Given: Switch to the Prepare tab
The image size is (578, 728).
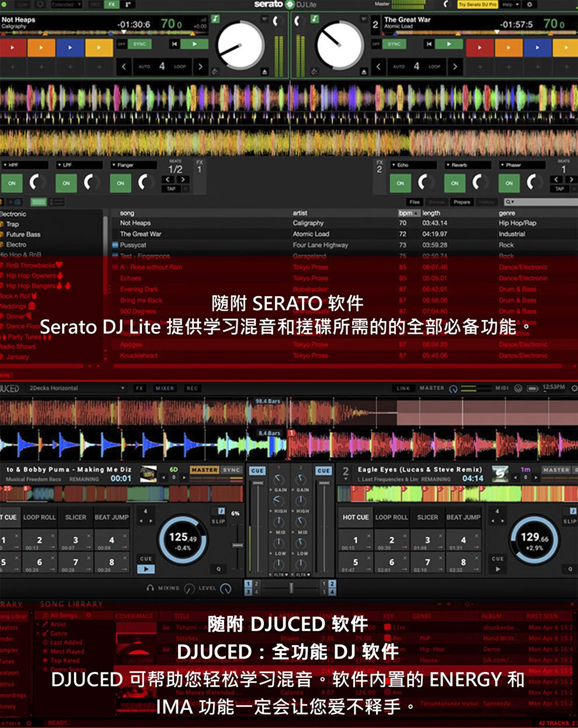Looking at the screenshot, I should coord(462,202).
